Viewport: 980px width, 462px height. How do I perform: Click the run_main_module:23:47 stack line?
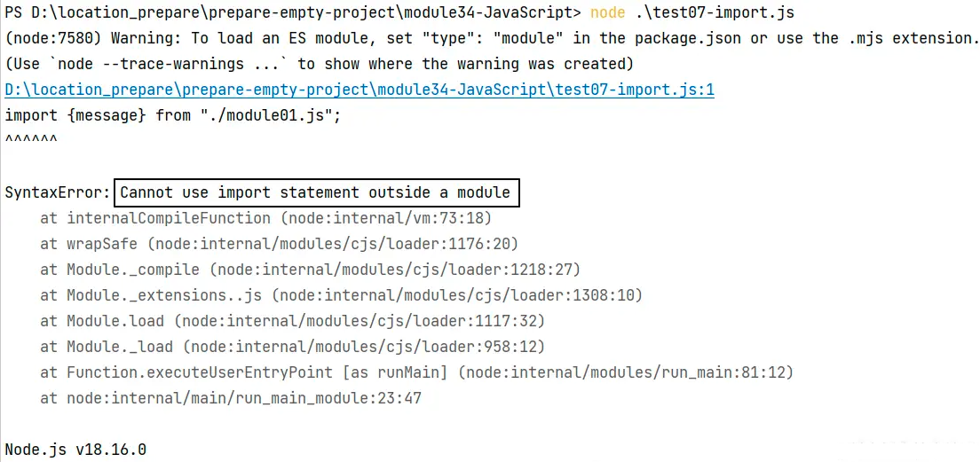click(x=232, y=398)
